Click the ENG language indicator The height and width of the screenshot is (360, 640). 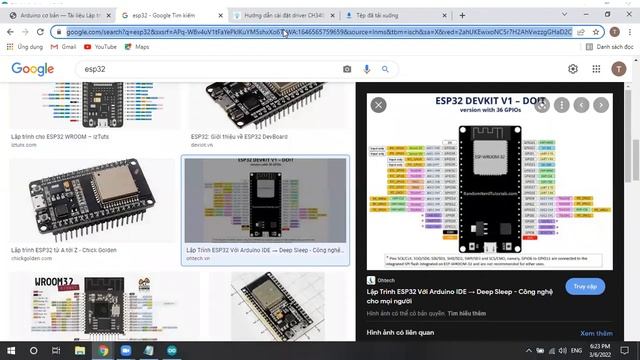(x=576, y=351)
